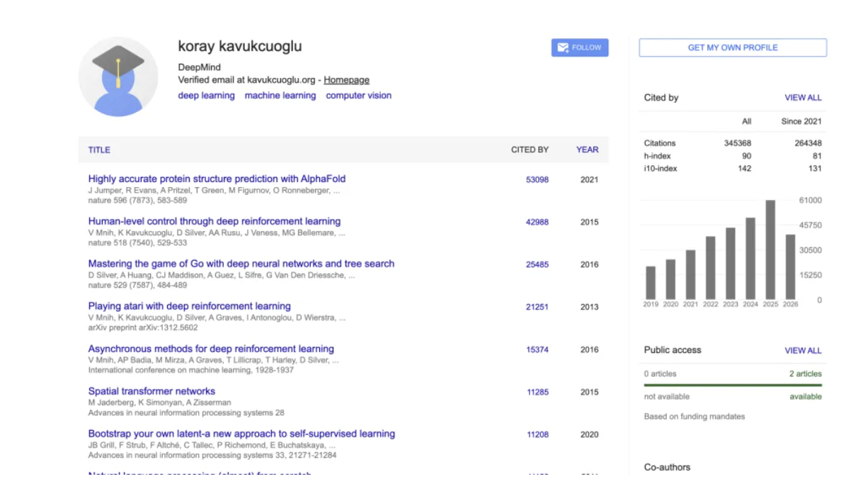View the 15374 citations count
The width and height of the screenshot is (868, 496).
(537, 350)
